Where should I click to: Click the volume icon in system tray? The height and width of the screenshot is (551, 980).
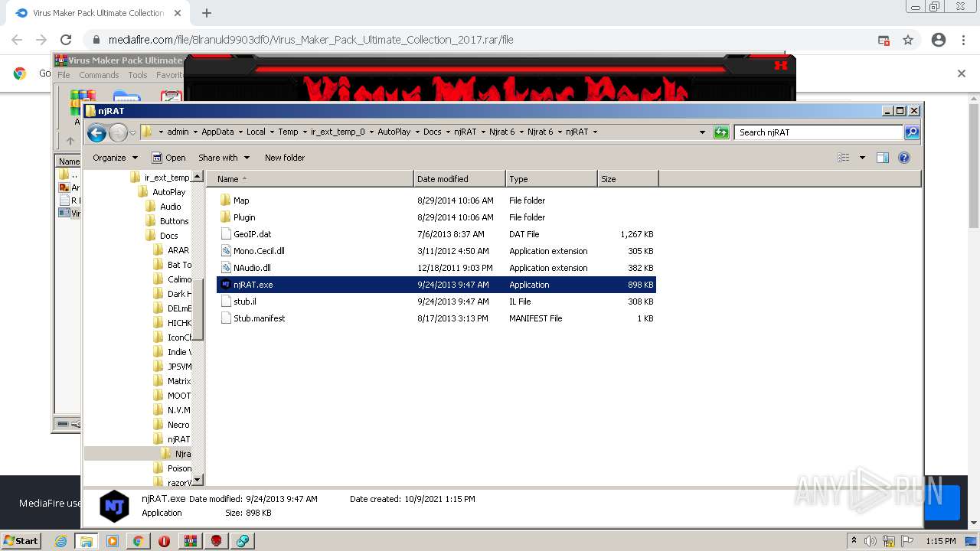870,541
